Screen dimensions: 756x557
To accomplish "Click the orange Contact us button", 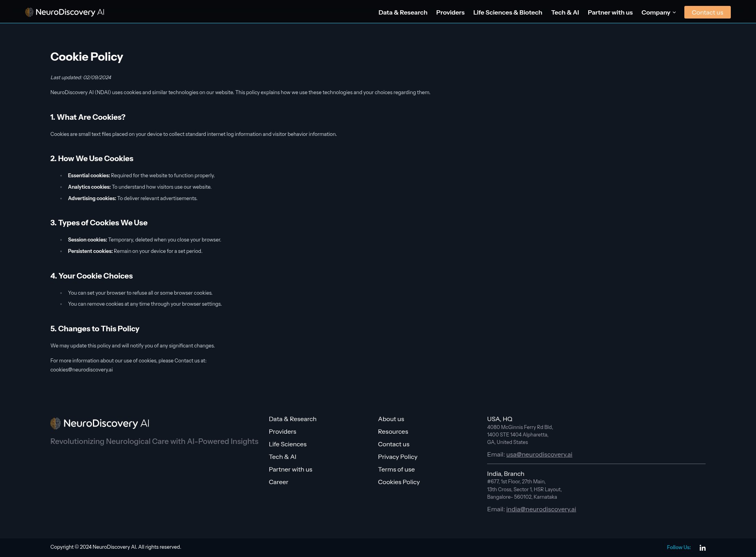I will [707, 12].
